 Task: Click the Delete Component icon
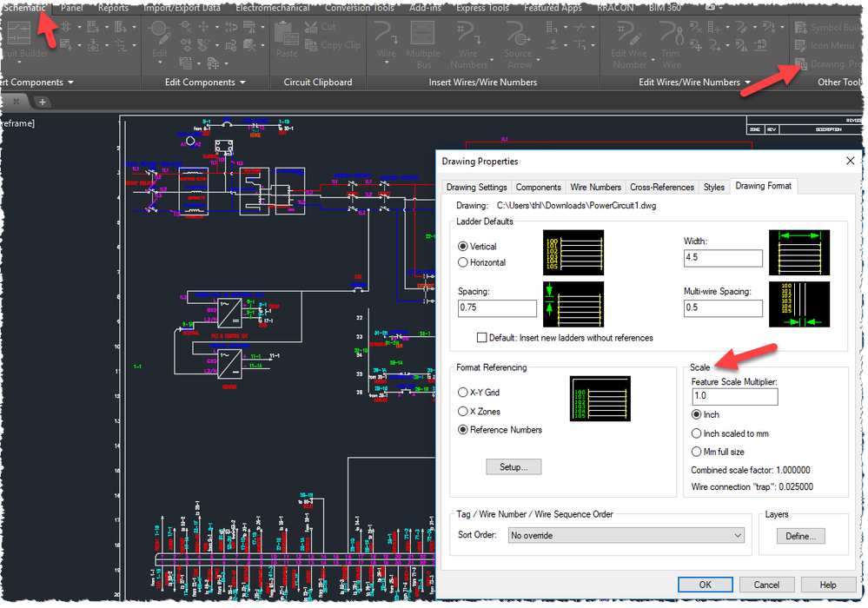(x=185, y=27)
